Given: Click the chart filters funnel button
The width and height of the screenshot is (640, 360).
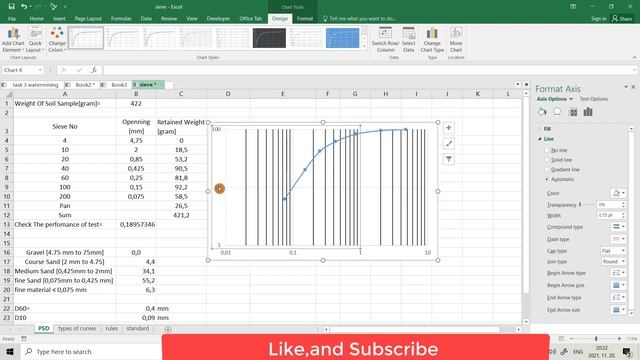Looking at the screenshot, I should tap(449, 159).
